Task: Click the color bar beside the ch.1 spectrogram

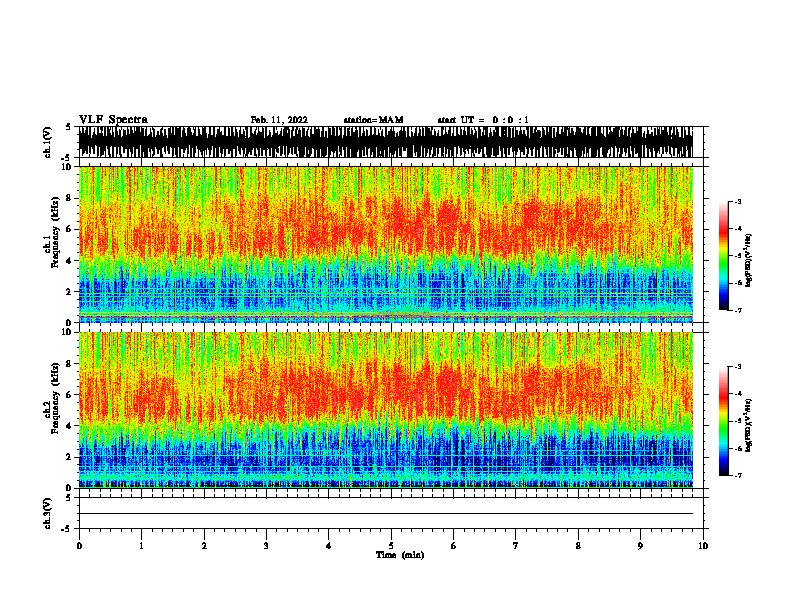Action: (x=724, y=256)
